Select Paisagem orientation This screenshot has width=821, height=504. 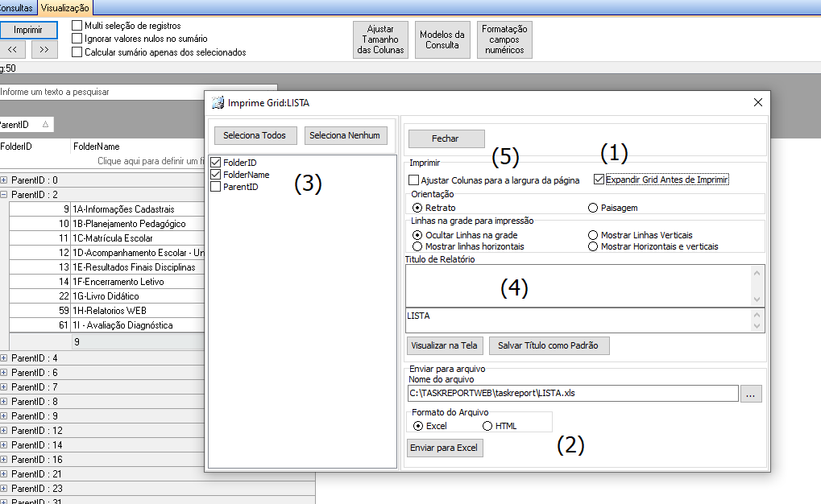(593, 208)
